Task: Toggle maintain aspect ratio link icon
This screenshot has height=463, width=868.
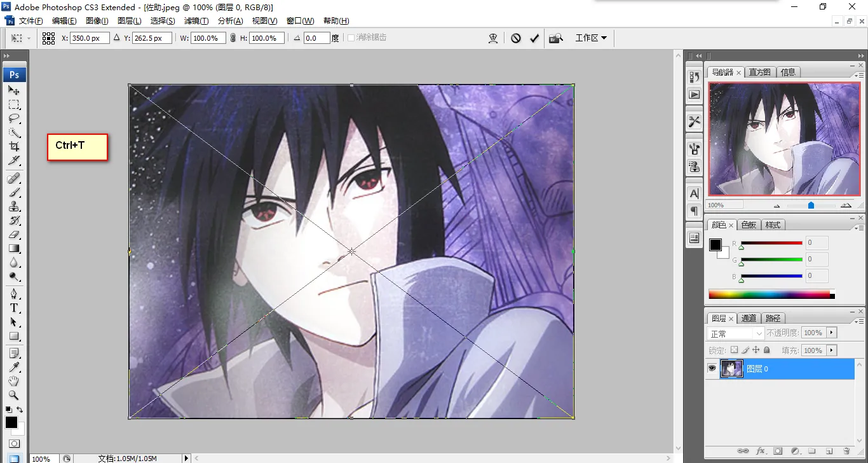Action: [233, 38]
